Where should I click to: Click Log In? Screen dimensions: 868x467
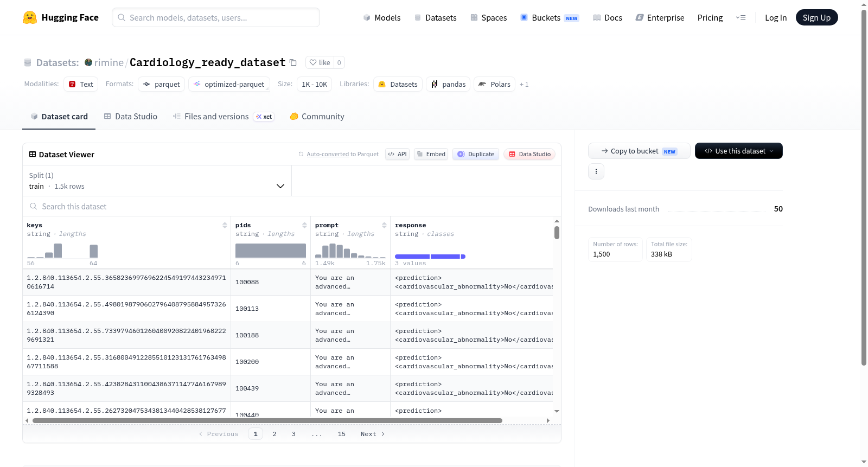pyautogui.click(x=776, y=17)
